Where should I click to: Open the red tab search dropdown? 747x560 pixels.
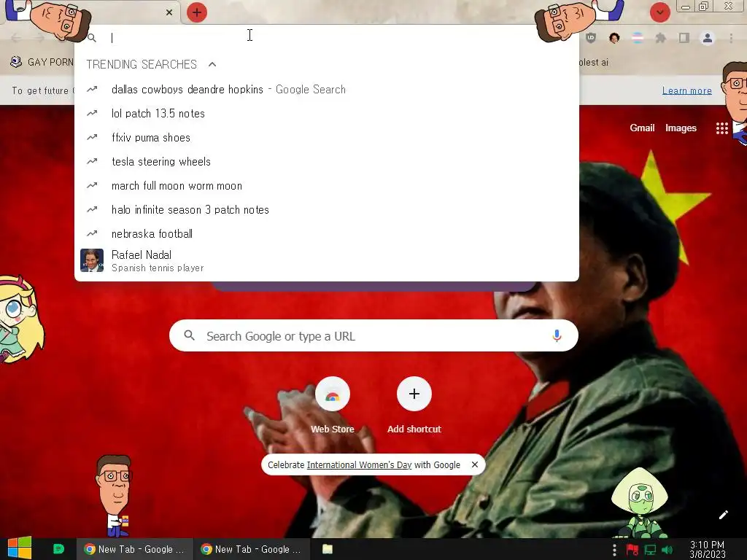[659, 12]
